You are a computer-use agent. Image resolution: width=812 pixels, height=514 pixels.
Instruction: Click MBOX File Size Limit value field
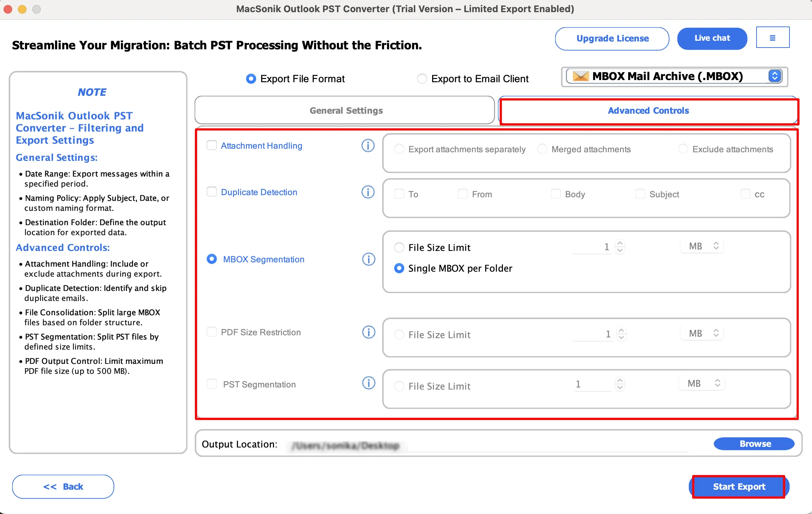592,247
